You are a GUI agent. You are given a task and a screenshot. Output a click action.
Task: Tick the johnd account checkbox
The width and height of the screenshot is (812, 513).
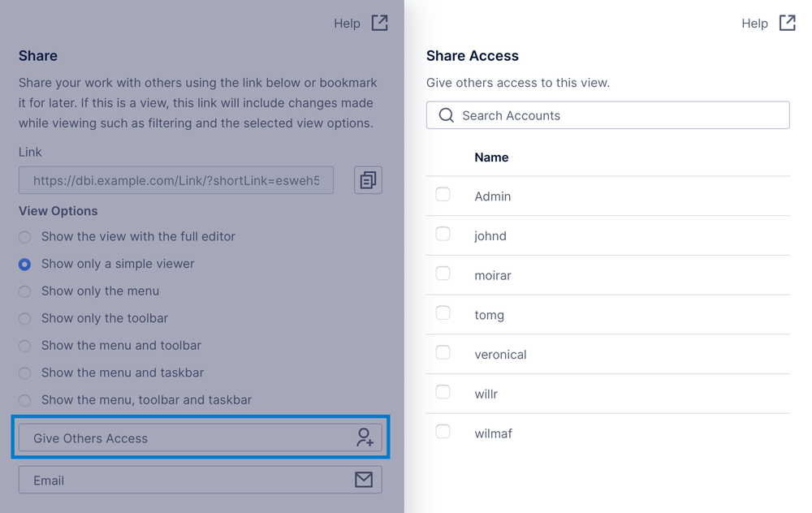coord(443,235)
